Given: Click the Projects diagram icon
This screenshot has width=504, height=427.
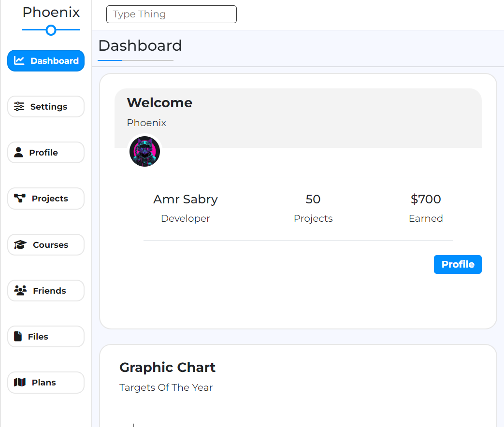Looking at the screenshot, I should (20, 198).
